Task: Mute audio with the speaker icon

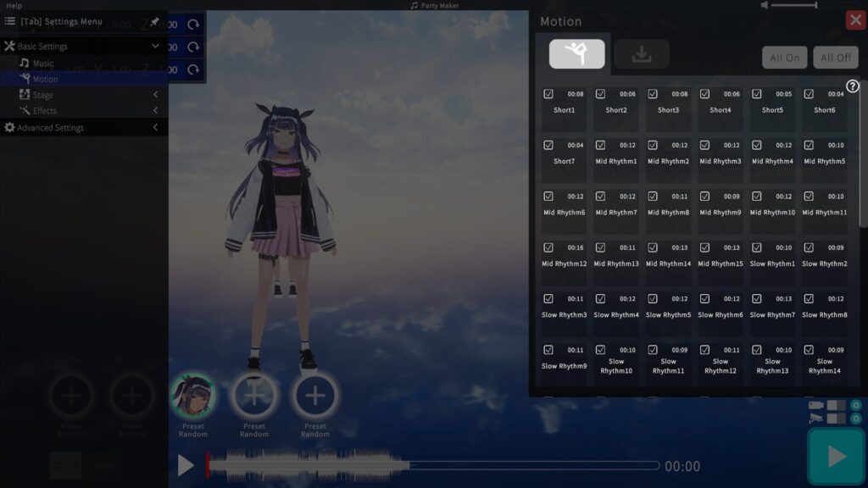Action: (x=764, y=5)
